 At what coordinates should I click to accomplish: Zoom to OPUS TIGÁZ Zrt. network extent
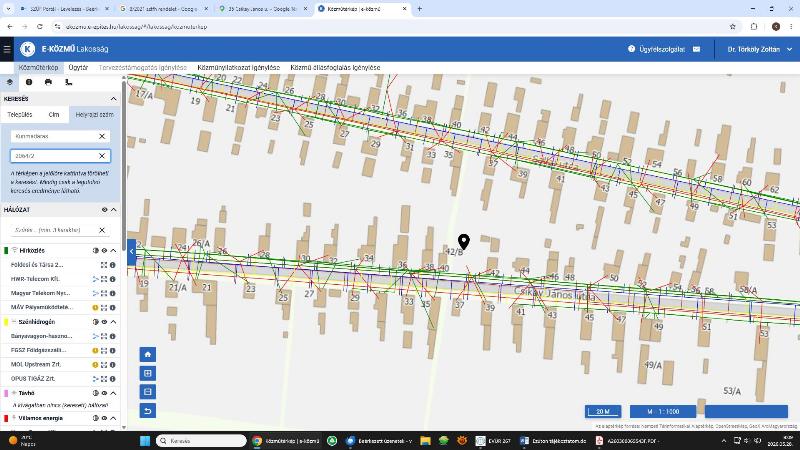[x=104, y=379]
